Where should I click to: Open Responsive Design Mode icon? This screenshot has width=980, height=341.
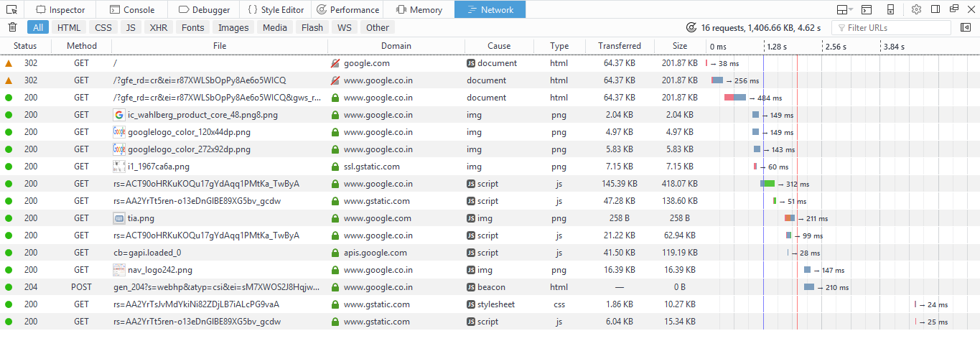coord(890,9)
